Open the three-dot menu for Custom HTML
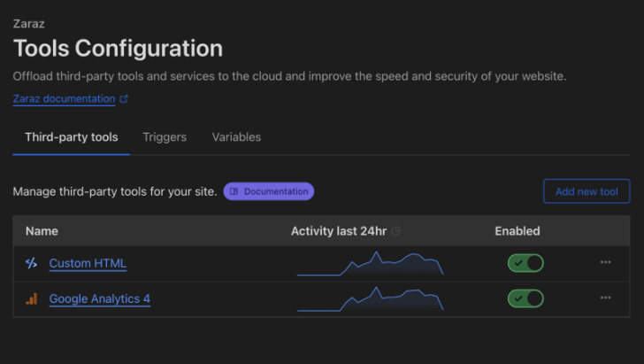Image resolution: width=644 pixels, height=364 pixels. [605, 262]
